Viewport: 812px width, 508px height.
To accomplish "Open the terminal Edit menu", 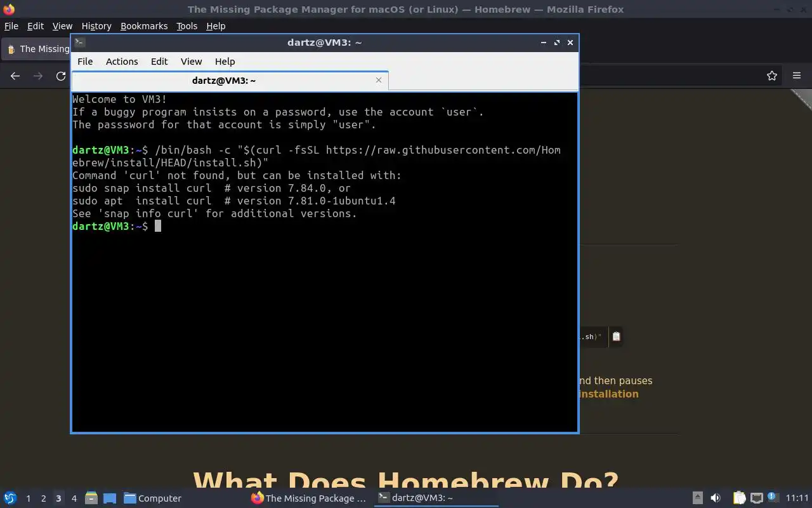I will coord(159,62).
